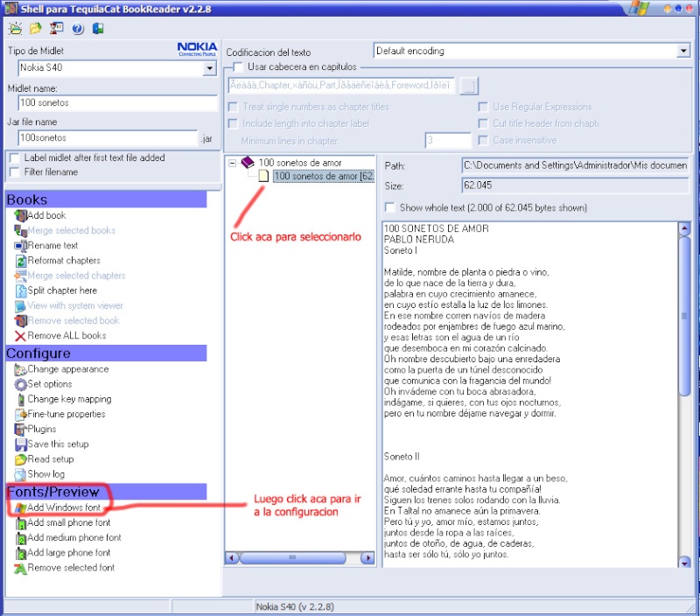Click the Split chapter here icon

click(20, 290)
